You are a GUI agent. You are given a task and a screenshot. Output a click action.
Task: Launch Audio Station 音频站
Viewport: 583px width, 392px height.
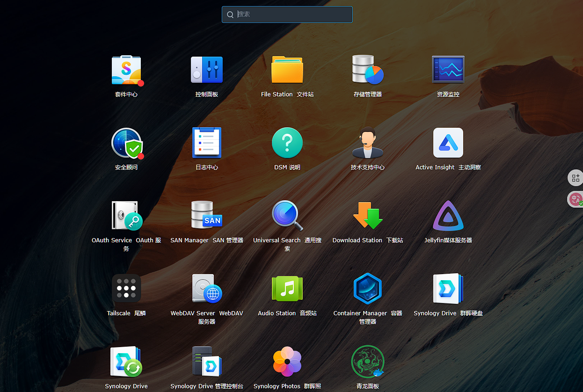click(x=287, y=289)
